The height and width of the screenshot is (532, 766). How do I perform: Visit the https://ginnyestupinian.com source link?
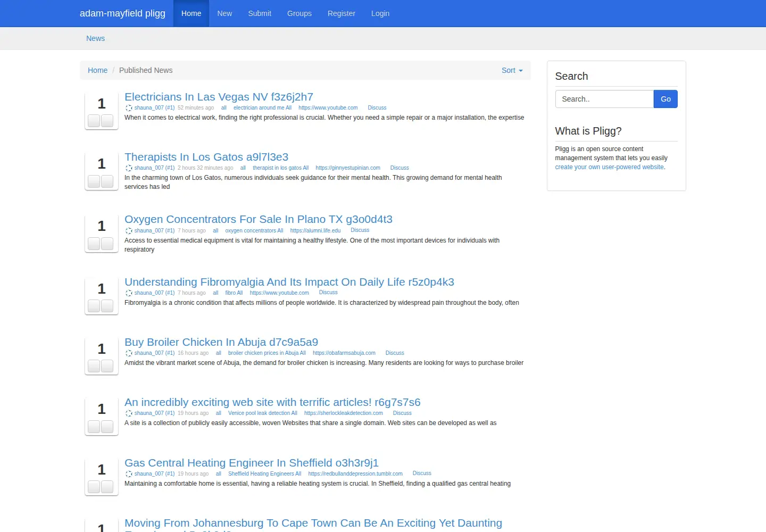tap(348, 168)
